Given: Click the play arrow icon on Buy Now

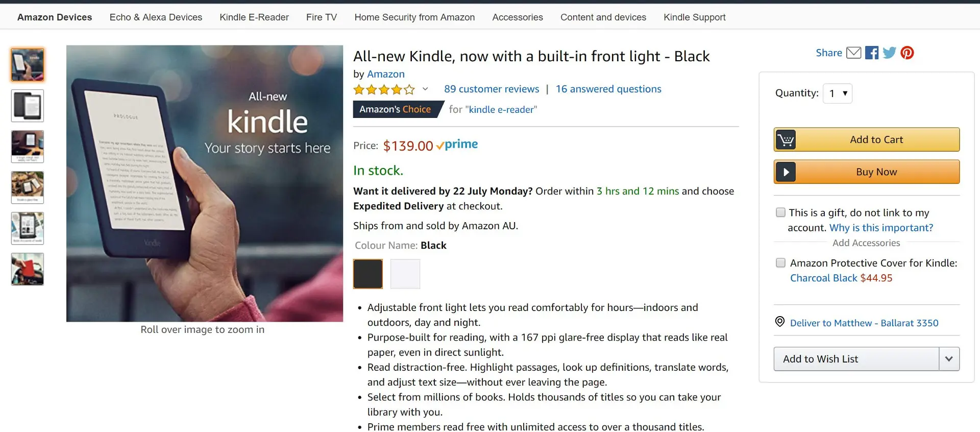Looking at the screenshot, I should (786, 172).
